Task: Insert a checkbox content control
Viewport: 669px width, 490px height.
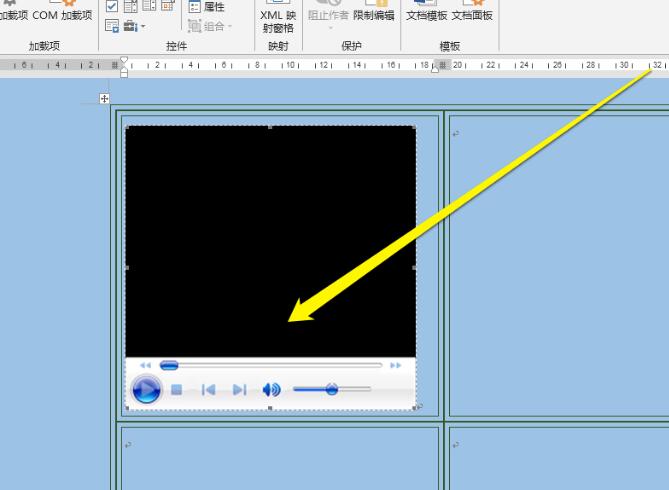Action: pos(111,7)
